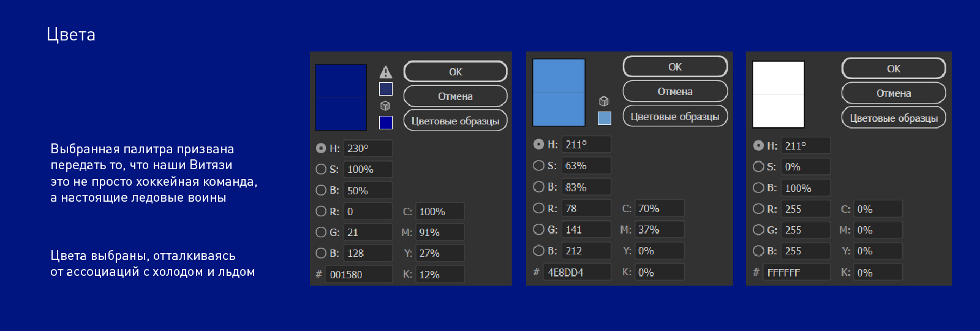980x331 pixels.
Task: Select the R radio button in light blue picker
Action: click(x=538, y=208)
